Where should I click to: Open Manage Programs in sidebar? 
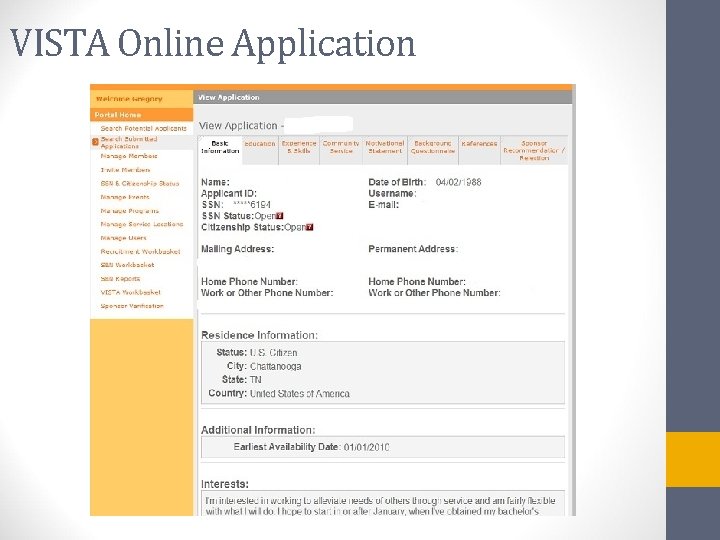coord(130,211)
